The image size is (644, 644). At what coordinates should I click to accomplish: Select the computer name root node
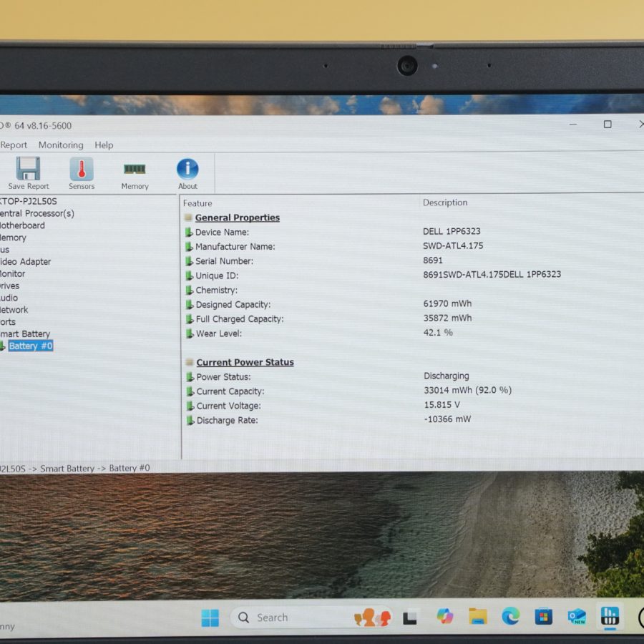pyautogui.click(x=29, y=201)
